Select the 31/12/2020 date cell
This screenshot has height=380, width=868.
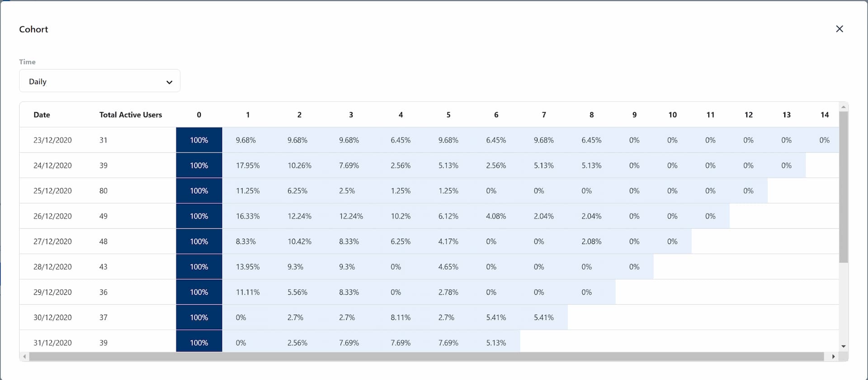coord(52,342)
